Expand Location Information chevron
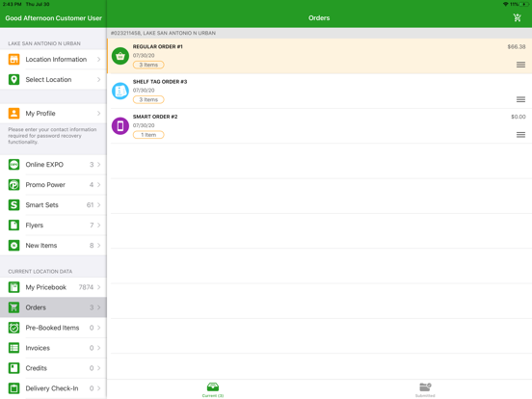The height and width of the screenshot is (399, 532). 98,60
